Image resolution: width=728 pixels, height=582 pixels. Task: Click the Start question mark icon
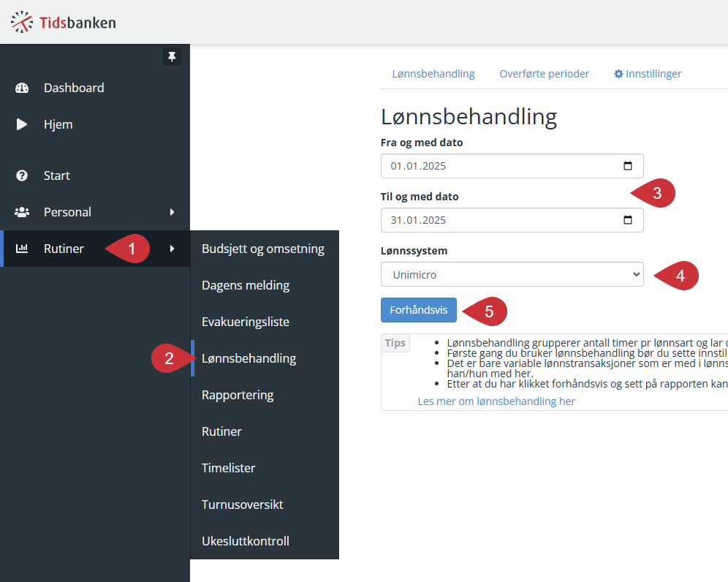click(x=22, y=175)
